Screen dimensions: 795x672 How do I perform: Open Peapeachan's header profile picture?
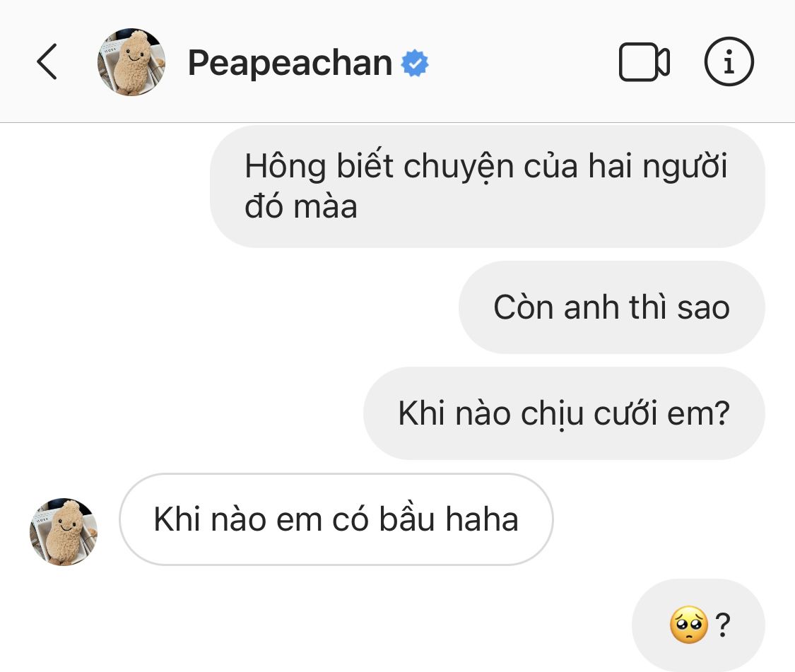coord(131,62)
